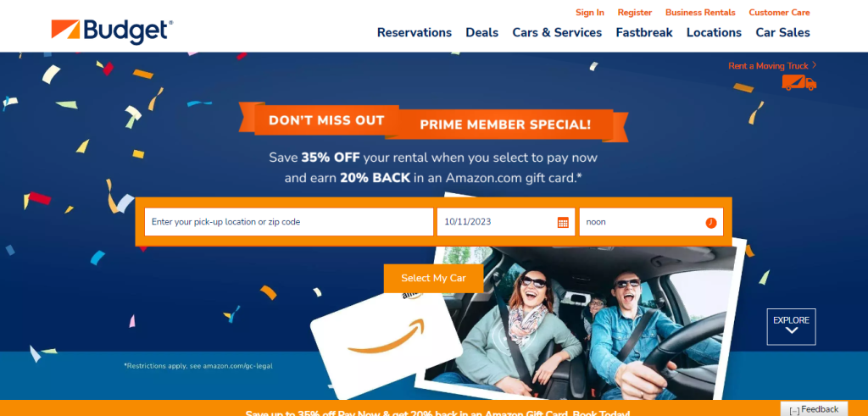Click the orange moving truck icon
The image size is (868, 416).
[798, 82]
